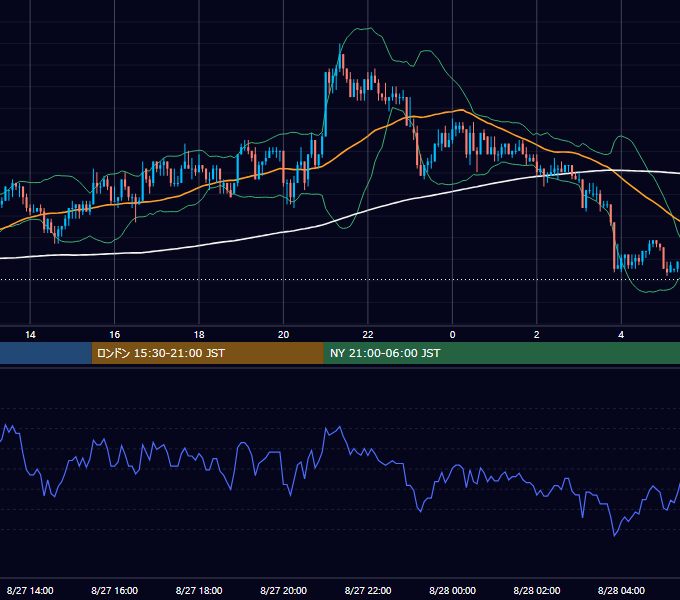The height and width of the screenshot is (600, 680).
Task: Click the 20 hour label on price chart axis
Action: pyautogui.click(x=283, y=335)
